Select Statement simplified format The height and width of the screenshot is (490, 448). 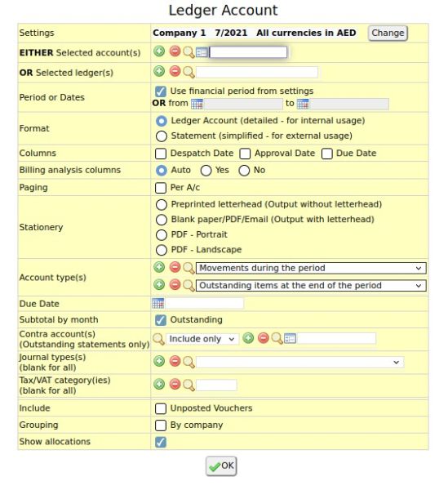(162, 136)
